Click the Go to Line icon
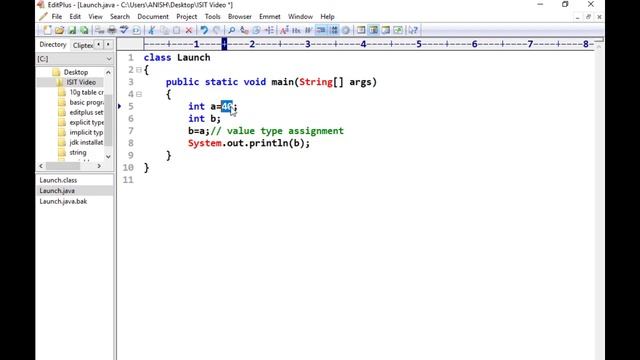The height and width of the screenshot is (360, 640). click(x=269, y=30)
